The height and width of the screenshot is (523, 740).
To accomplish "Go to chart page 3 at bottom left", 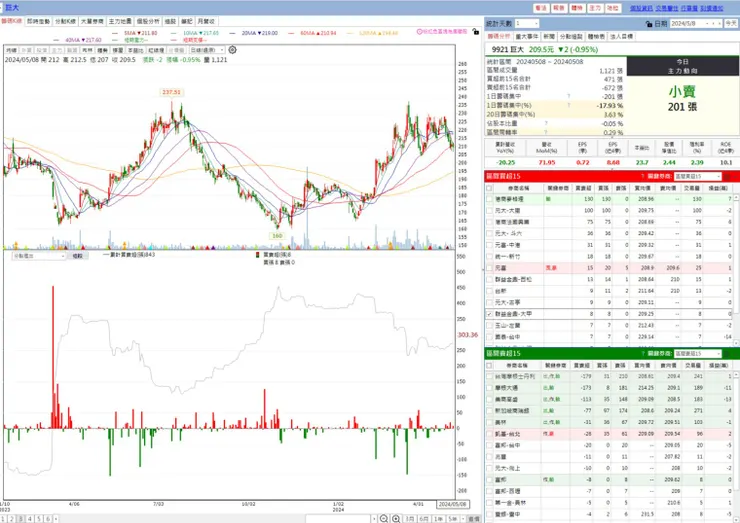I will click(20, 519).
